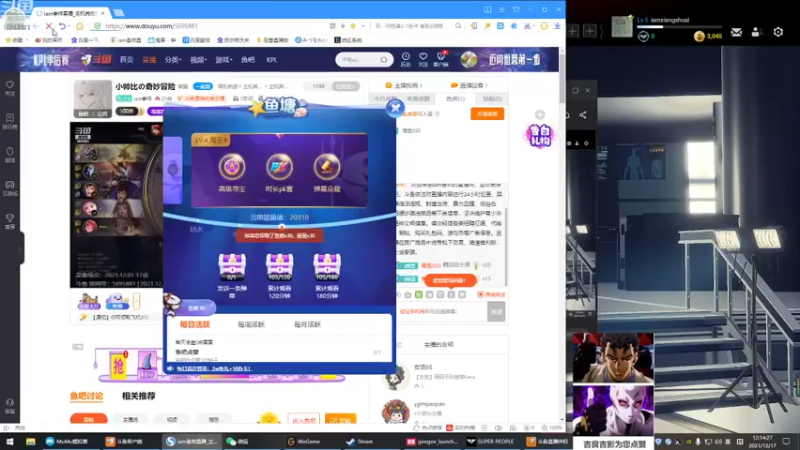The width and height of the screenshot is (800, 450).
Task: Bookmark page with star icon in address bar
Action: (x=353, y=26)
